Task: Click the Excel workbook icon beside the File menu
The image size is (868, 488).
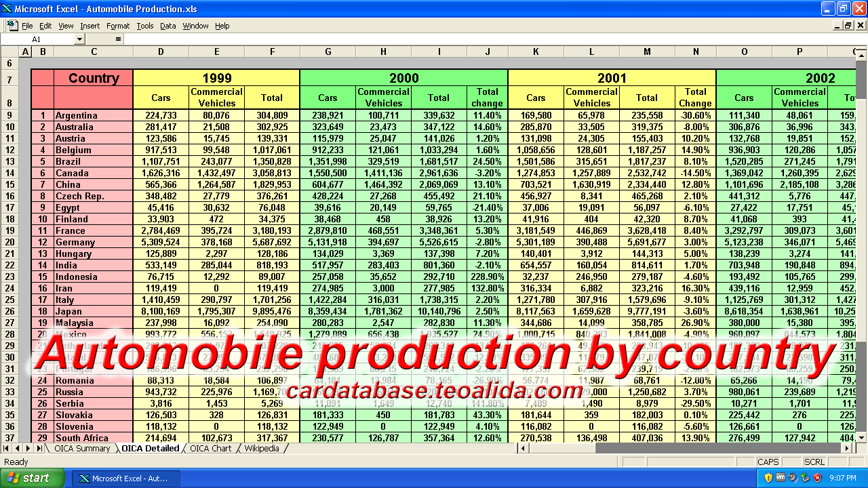Action: (12, 26)
